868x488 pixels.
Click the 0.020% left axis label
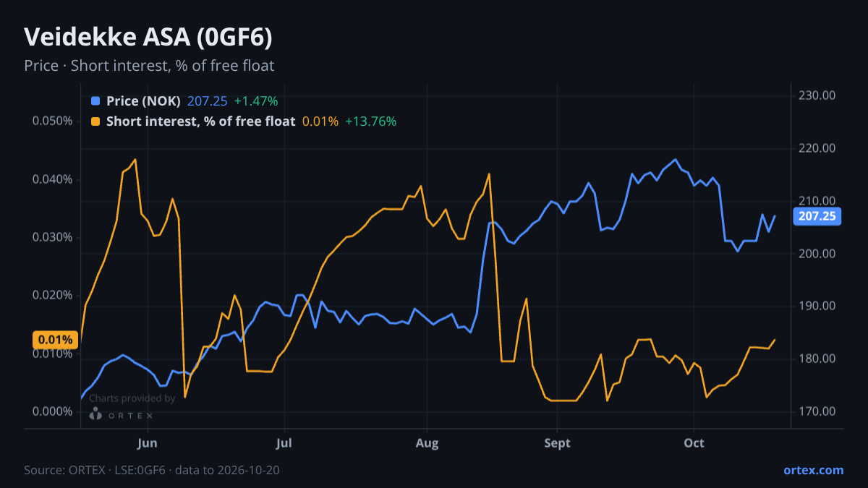pyautogui.click(x=53, y=295)
